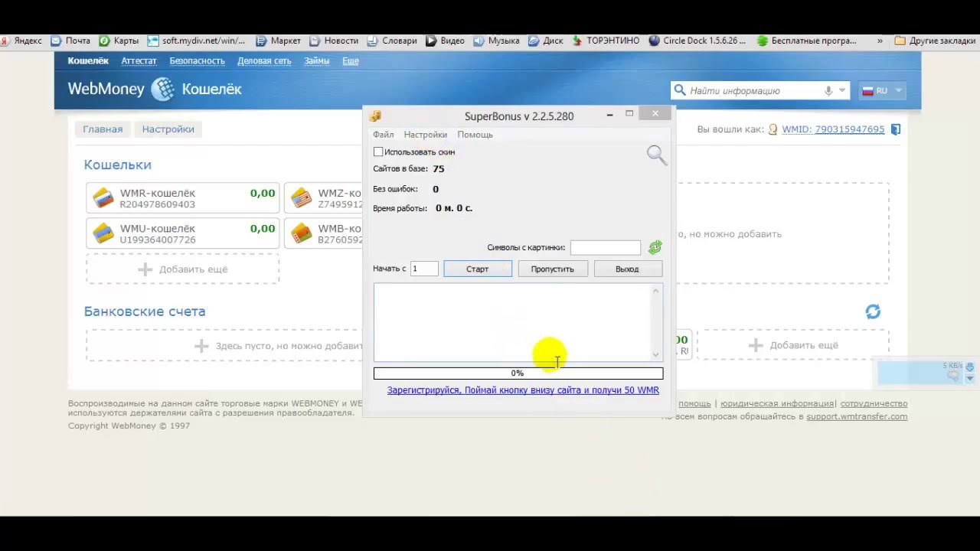The height and width of the screenshot is (551, 980).
Task: Open the language RU dropdown
Action: coord(883,90)
